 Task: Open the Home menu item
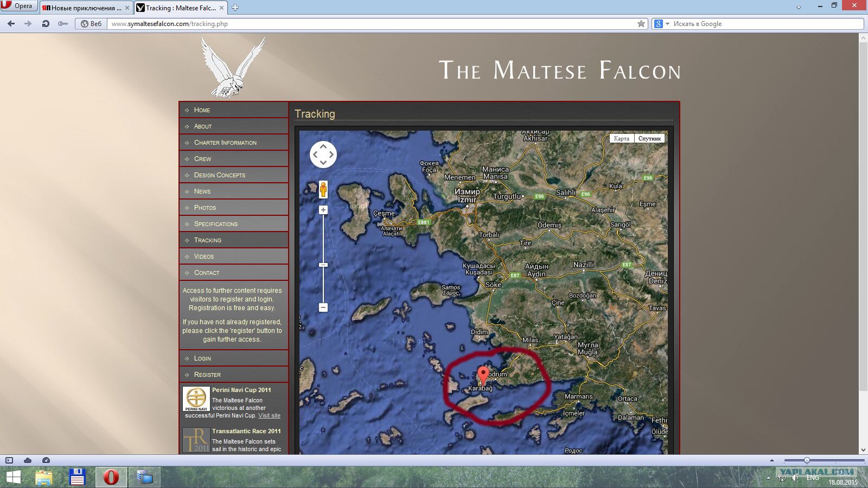(234, 110)
